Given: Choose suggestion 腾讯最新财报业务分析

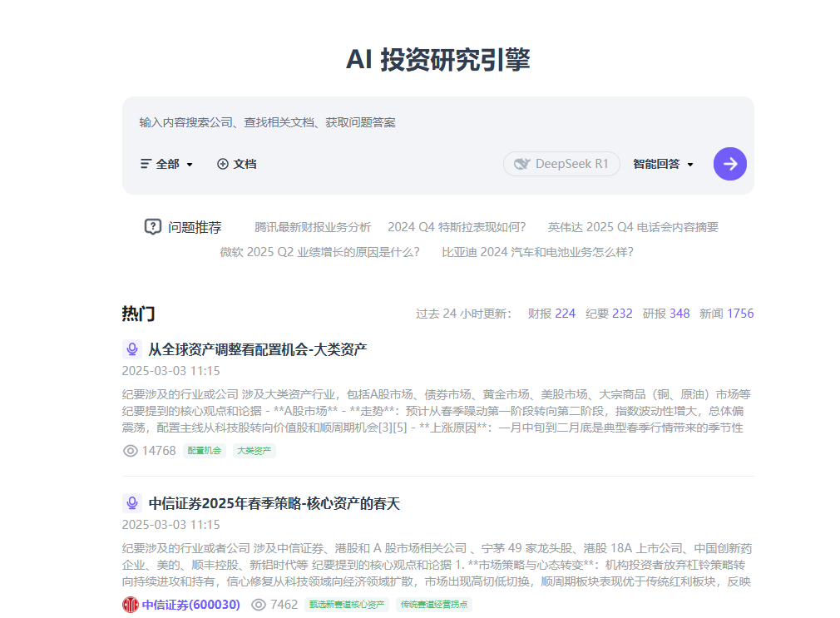Looking at the screenshot, I should click(x=313, y=227).
